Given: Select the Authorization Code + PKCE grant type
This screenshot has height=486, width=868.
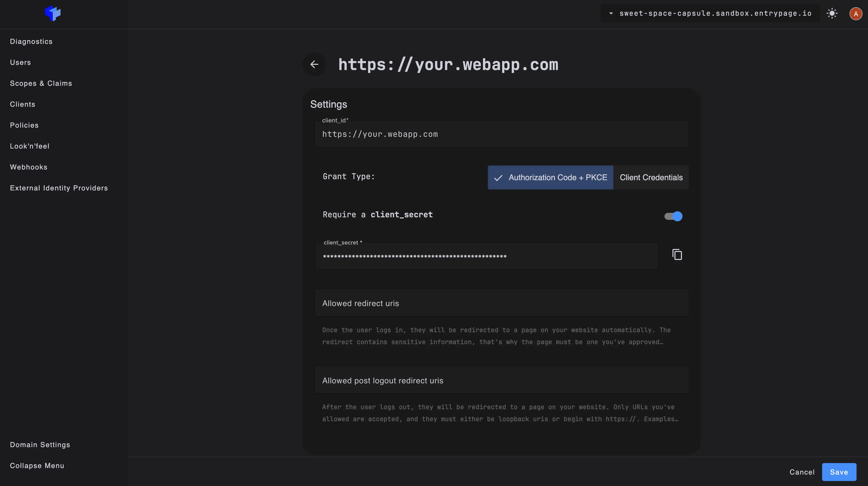Looking at the screenshot, I should [550, 177].
